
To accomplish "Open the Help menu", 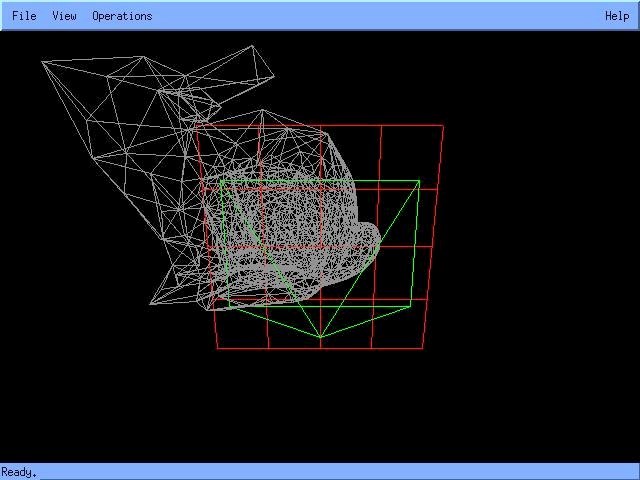I will (617, 16).
